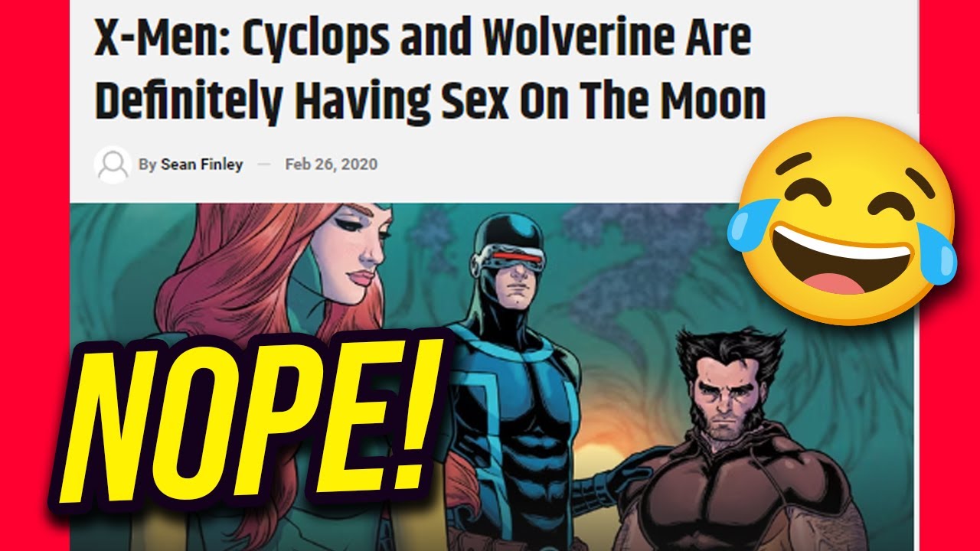Image resolution: width=980 pixels, height=551 pixels.
Task: Click the red border on the left edge
Action: click(x=34, y=275)
